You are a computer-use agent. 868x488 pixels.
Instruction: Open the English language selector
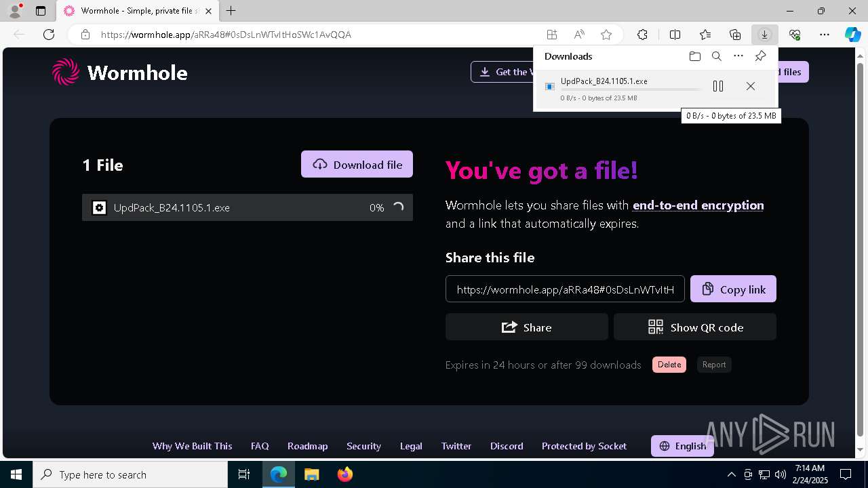coord(682,446)
